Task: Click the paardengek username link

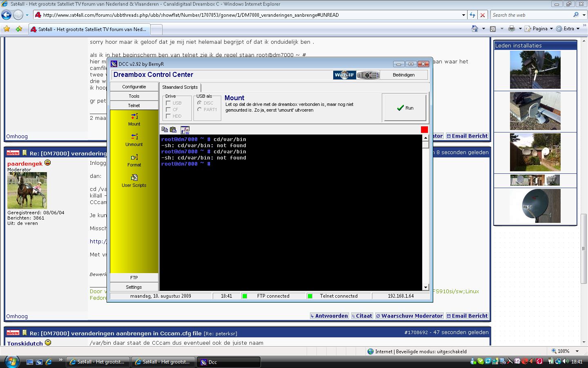Action: (x=25, y=164)
